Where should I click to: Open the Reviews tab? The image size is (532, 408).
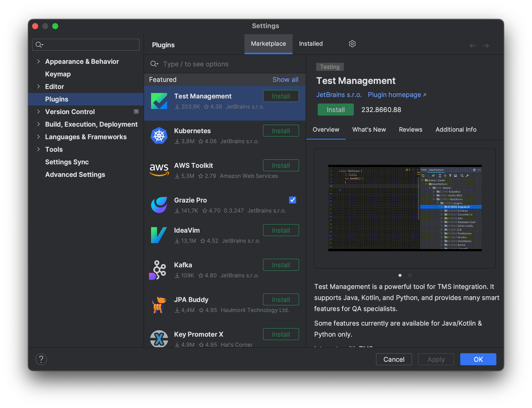pos(411,130)
